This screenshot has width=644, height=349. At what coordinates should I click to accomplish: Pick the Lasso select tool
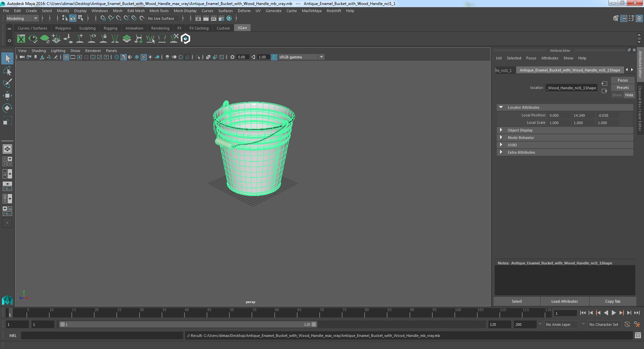click(x=7, y=71)
